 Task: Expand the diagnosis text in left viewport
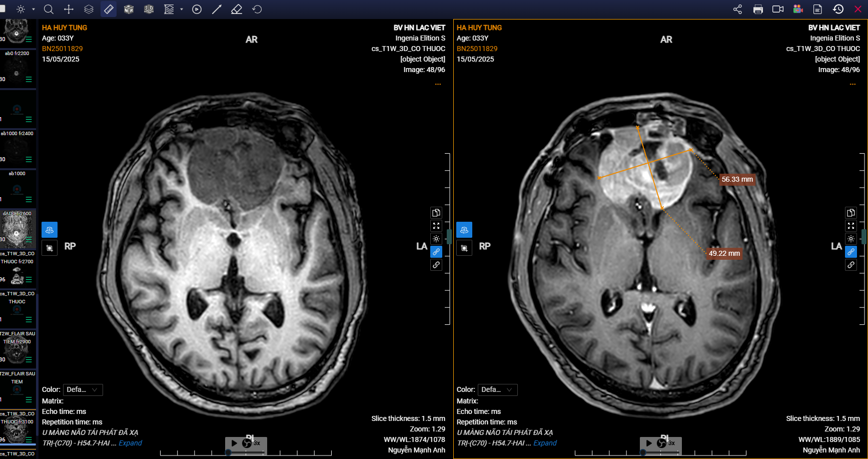click(130, 443)
